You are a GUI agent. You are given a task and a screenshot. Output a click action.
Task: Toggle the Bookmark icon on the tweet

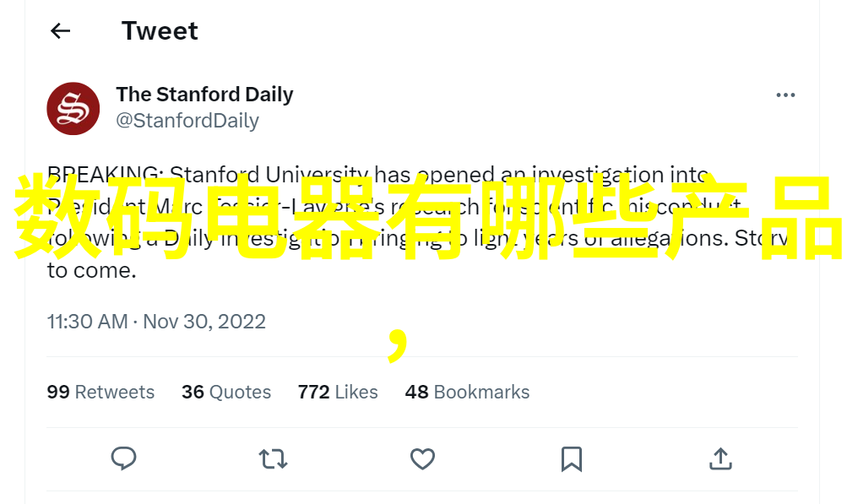point(572,458)
